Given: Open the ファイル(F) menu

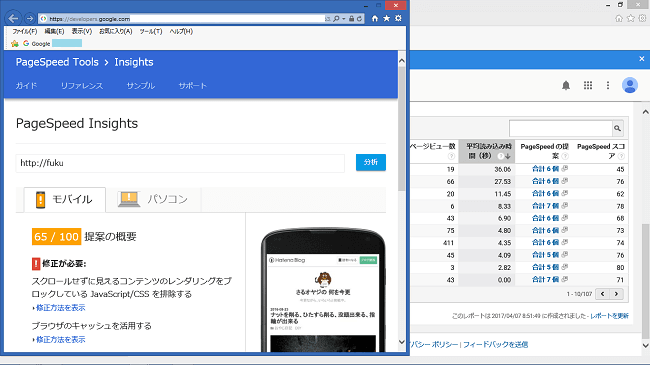Looking at the screenshot, I should point(24,32).
